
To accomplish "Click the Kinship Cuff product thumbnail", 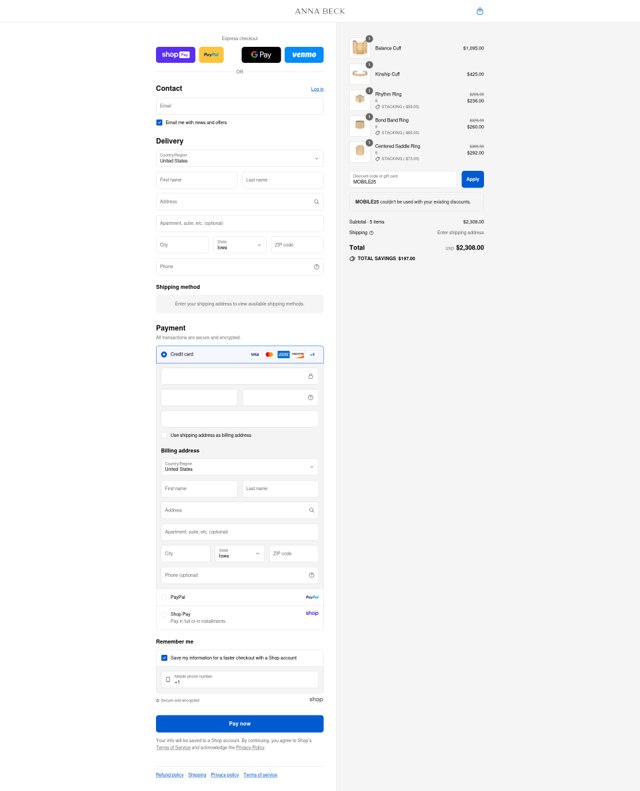I will click(x=360, y=74).
